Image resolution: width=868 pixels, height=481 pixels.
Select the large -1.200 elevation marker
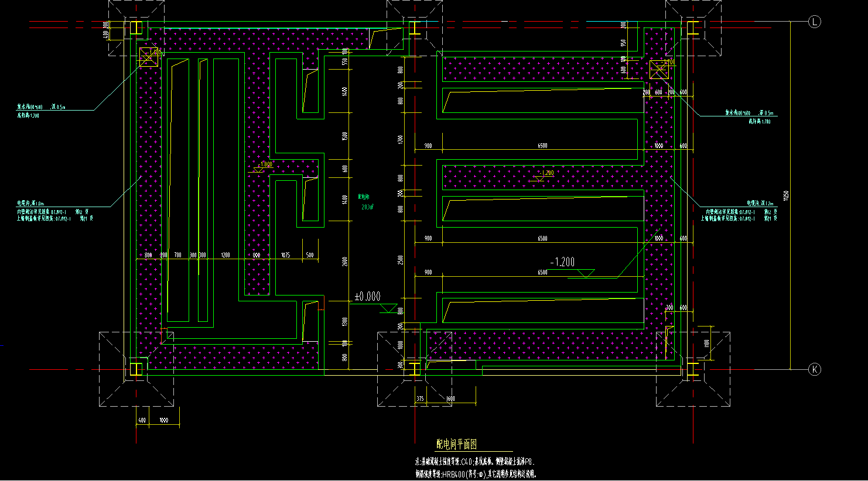point(572,267)
